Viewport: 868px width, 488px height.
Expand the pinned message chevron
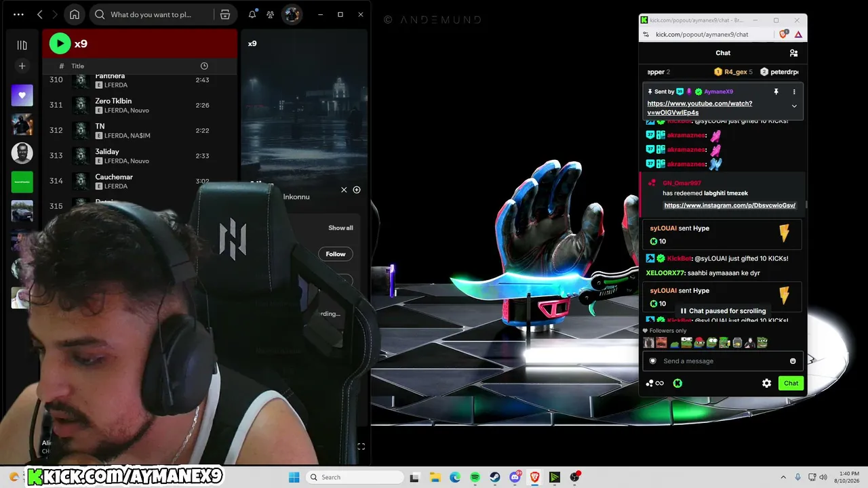pos(794,106)
